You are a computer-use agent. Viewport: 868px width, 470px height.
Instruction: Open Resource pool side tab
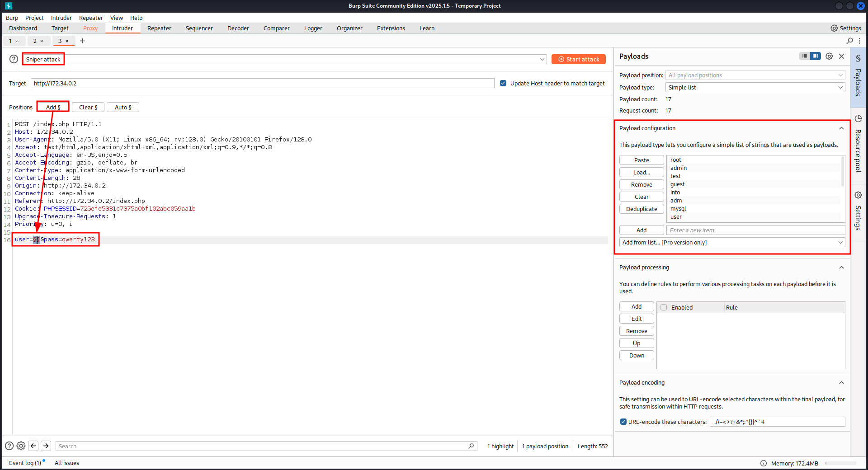coord(858,145)
